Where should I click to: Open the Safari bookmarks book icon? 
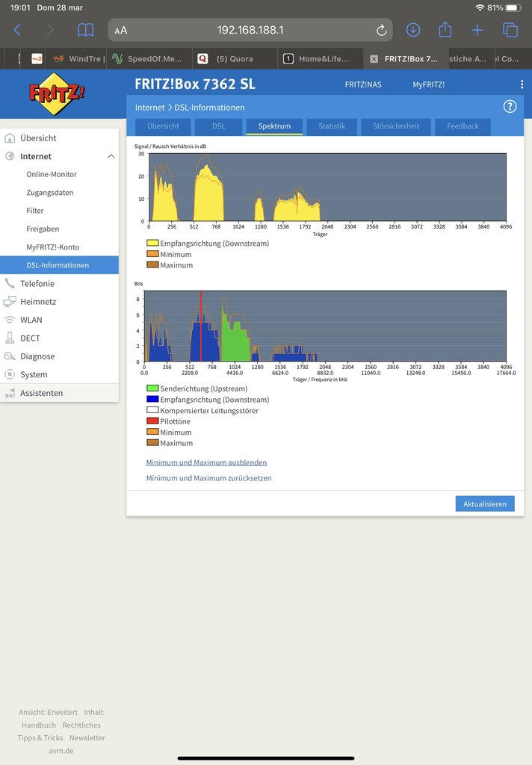tap(86, 30)
